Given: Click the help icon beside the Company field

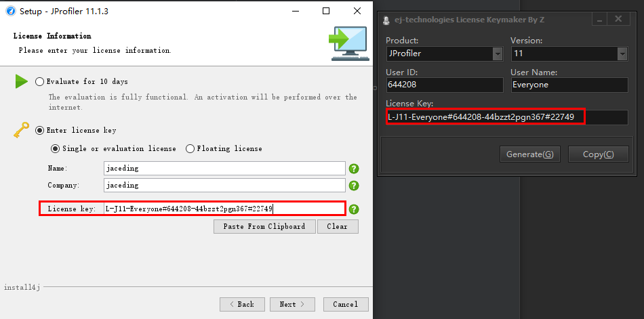Looking at the screenshot, I should click(354, 186).
